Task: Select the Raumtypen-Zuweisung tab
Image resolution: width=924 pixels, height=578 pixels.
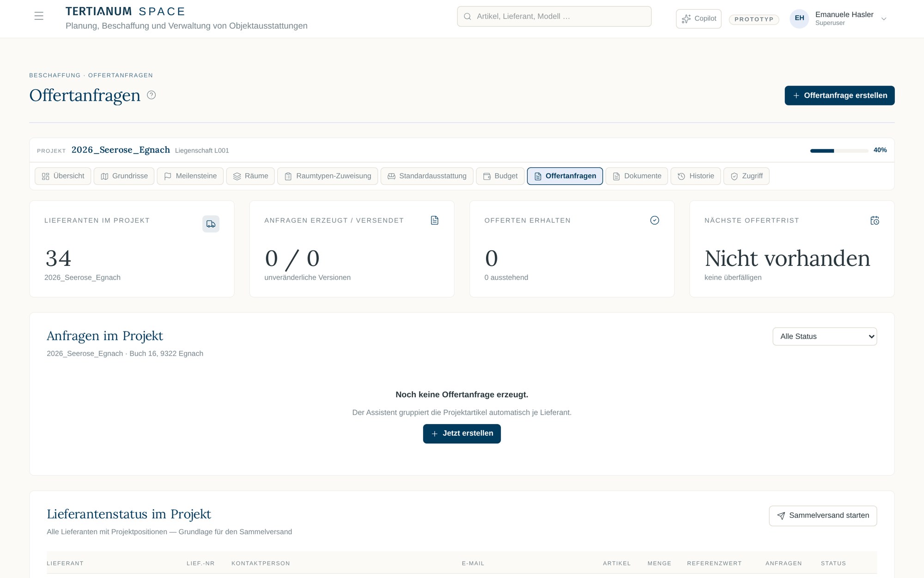Action: click(328, 176)
